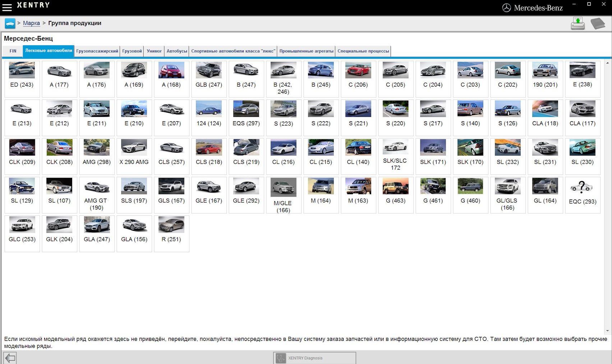Pick the E (238) model
This screenshot has width=612, height=364.
click(x=583, y=79)
